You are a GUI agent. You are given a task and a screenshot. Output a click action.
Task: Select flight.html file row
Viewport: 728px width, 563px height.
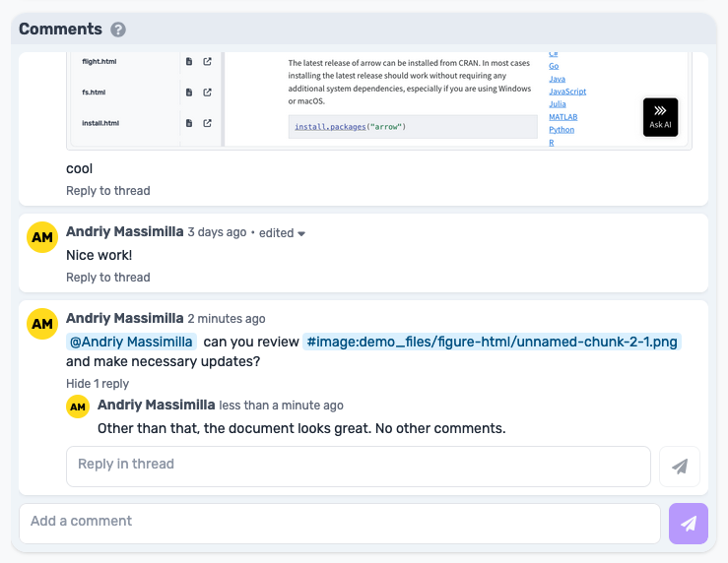[x=99, y=61]
